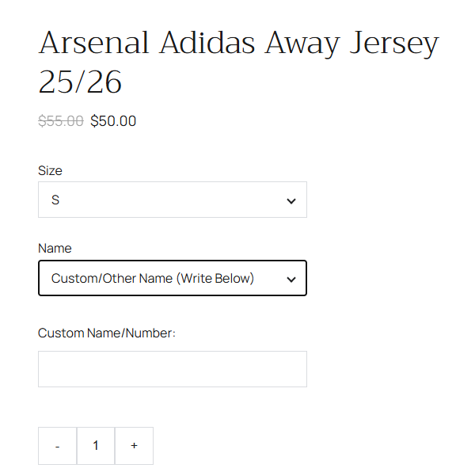Screen dimensions: 475x476
Task: Click the quantity value 1
Action: click(x=96, y=446)
